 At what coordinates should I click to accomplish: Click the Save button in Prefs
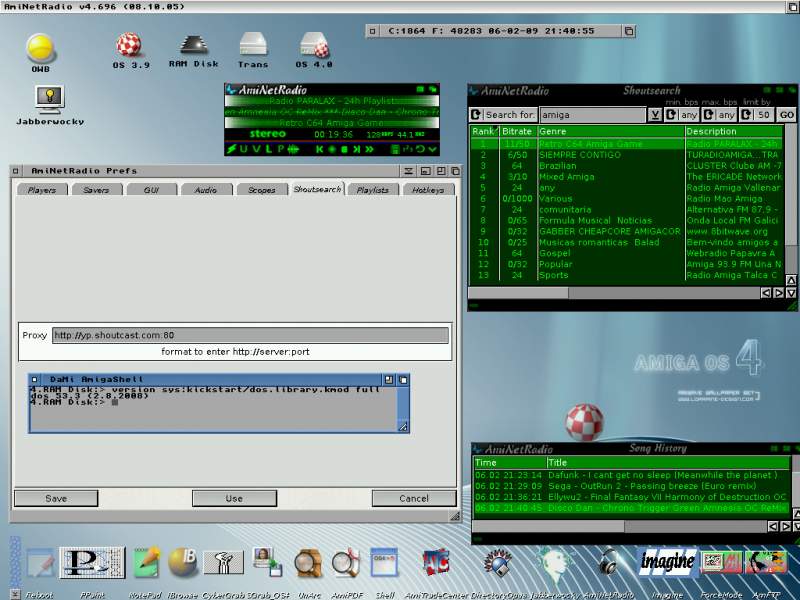point(56,498)
